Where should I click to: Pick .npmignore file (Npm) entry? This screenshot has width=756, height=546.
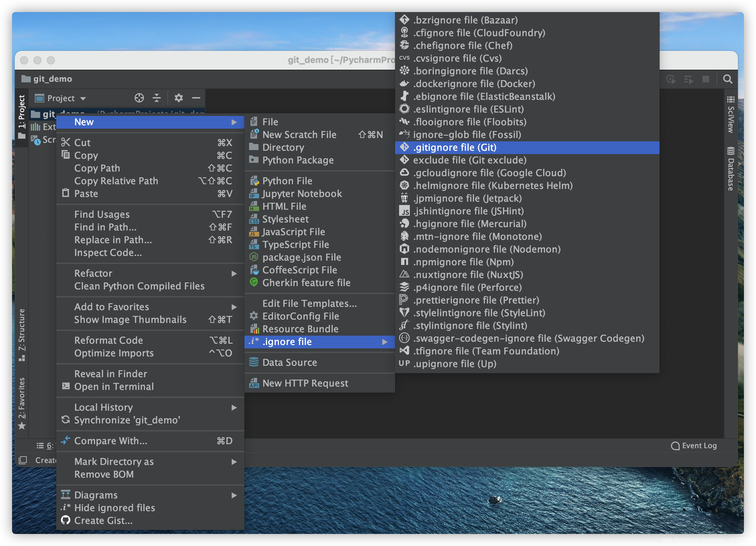point(527,262)
